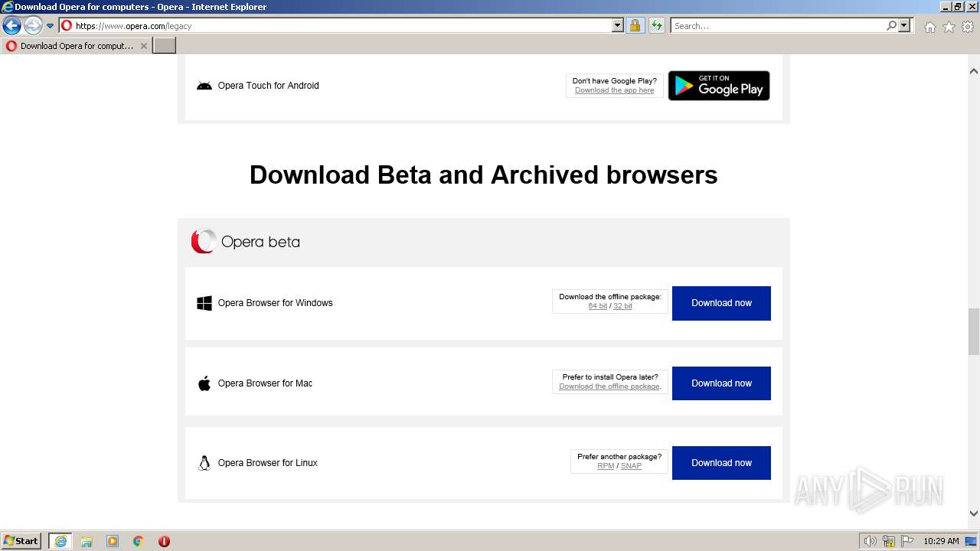Click the Android robot icon
The height and width of the screenshot is (551, 980).
[x=204, y=86]
